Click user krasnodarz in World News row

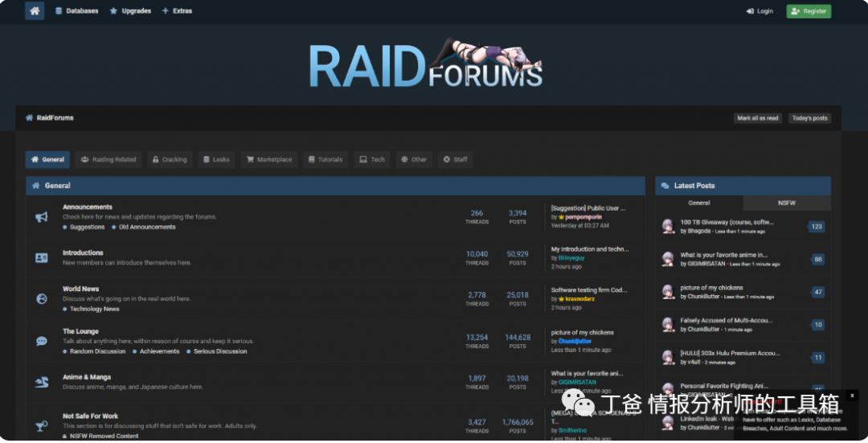click(579, 299)
